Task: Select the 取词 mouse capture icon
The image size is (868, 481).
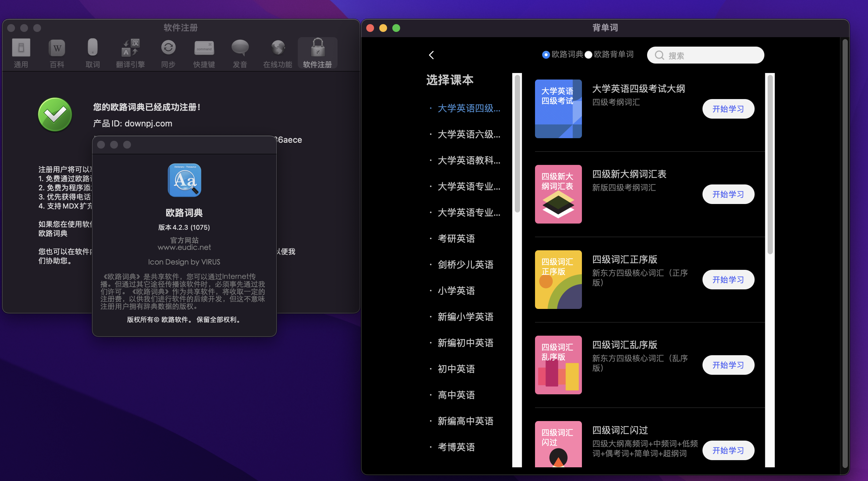Action: (93, 48)
